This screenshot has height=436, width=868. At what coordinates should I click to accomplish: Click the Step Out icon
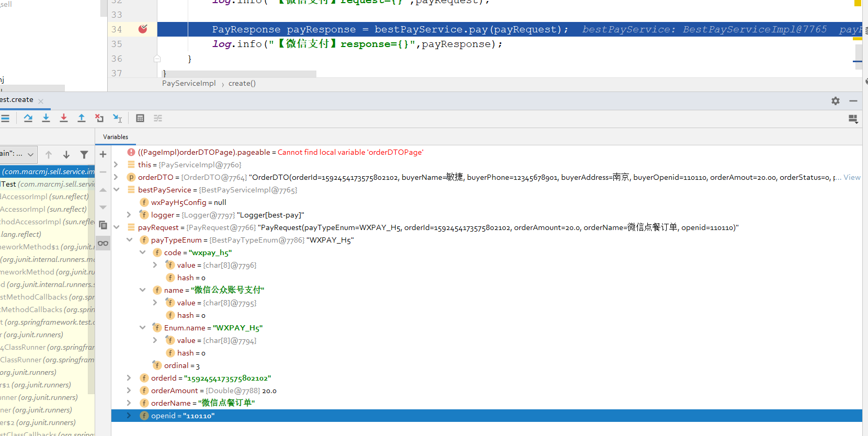point(82,118)
